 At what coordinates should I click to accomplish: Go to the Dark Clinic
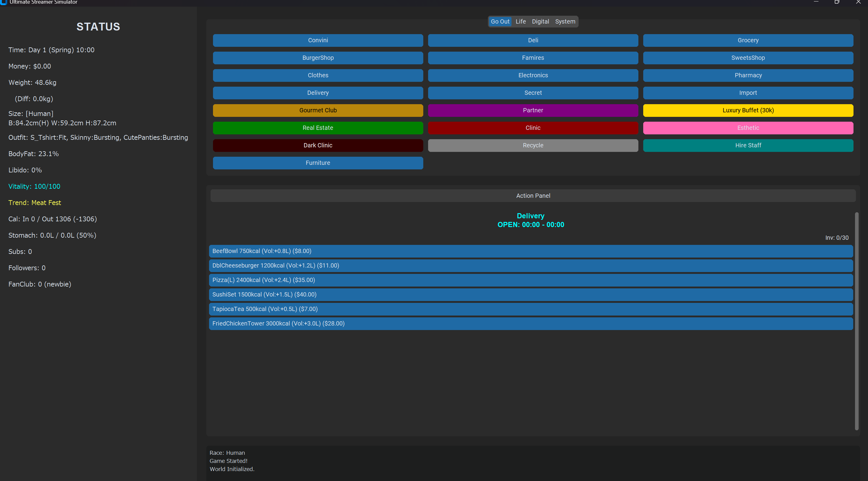[318, 146]
